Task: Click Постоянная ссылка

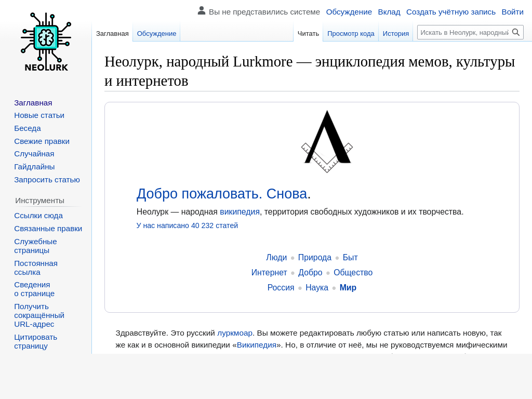Action: pos(36,268)
